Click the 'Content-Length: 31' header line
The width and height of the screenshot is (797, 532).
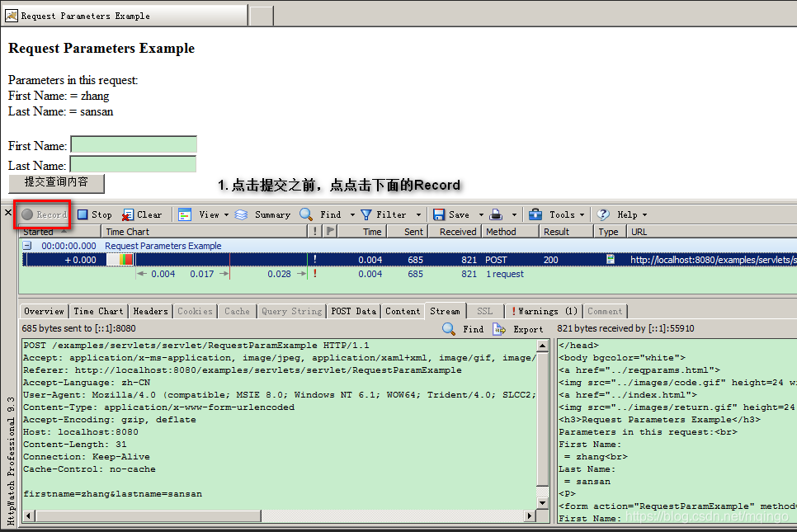(75, 444)
